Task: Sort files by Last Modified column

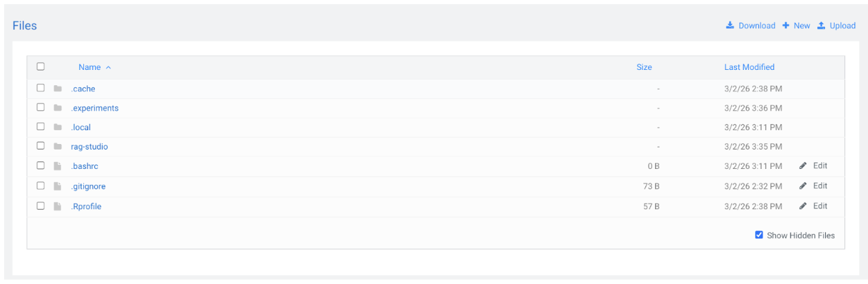Action: (749, 67)
